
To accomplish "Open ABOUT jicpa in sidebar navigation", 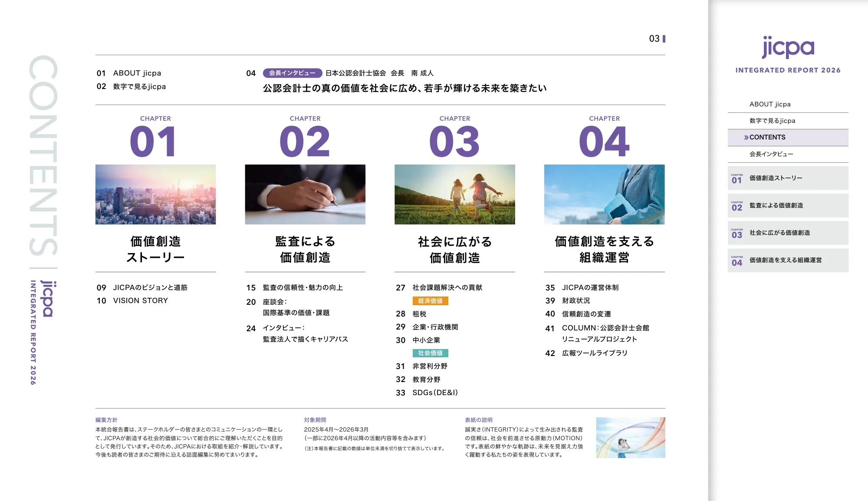I will [788, 104].
